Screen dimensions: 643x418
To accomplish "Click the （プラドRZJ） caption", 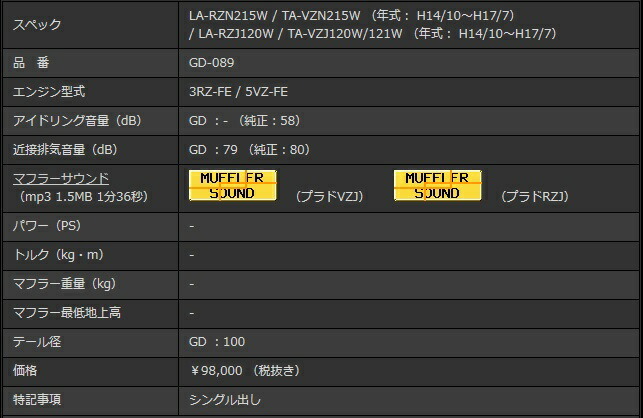I will point(535,196).
